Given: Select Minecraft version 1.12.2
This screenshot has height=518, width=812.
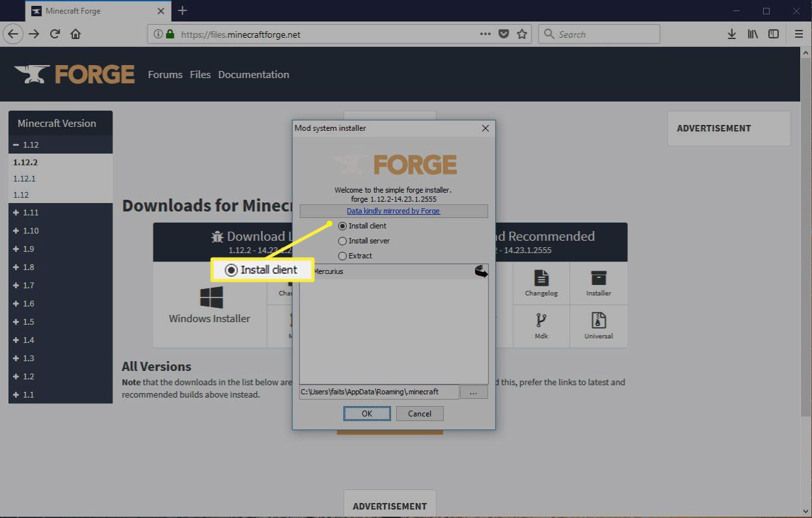Looking at the screenshot, I should [x=25, y=162].
